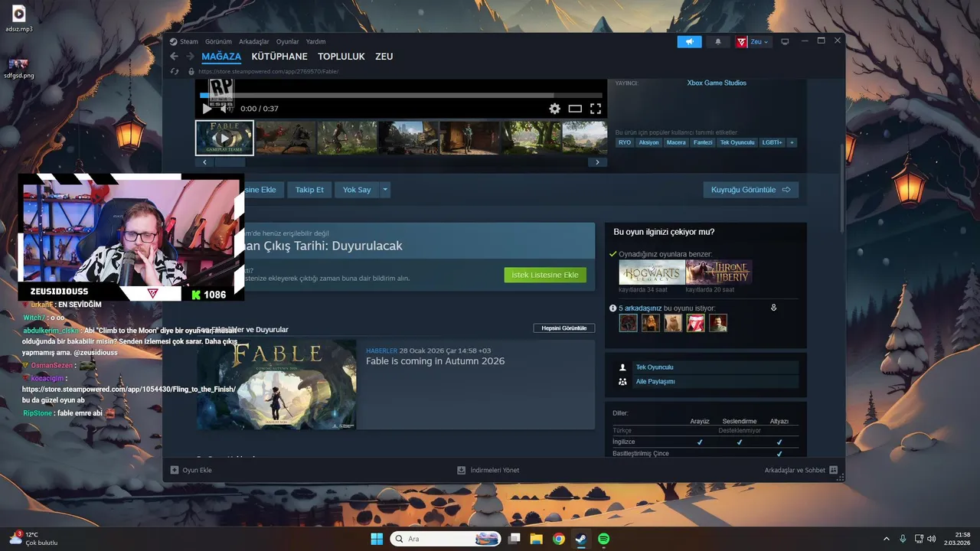Open the Görünüm menu

pos(218,41)
